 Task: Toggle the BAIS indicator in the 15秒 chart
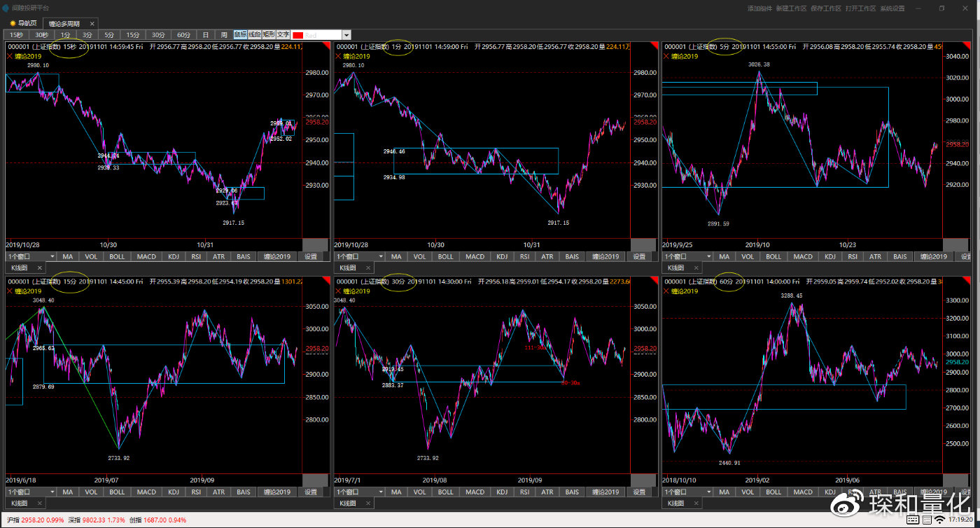pos(244,256)
